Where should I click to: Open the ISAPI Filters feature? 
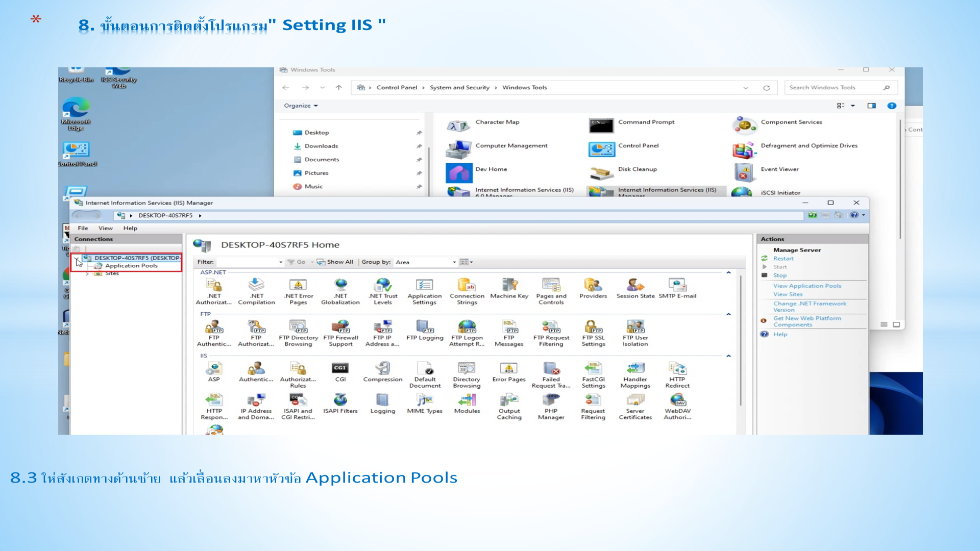pyautogui.click(x=340, y=404)
